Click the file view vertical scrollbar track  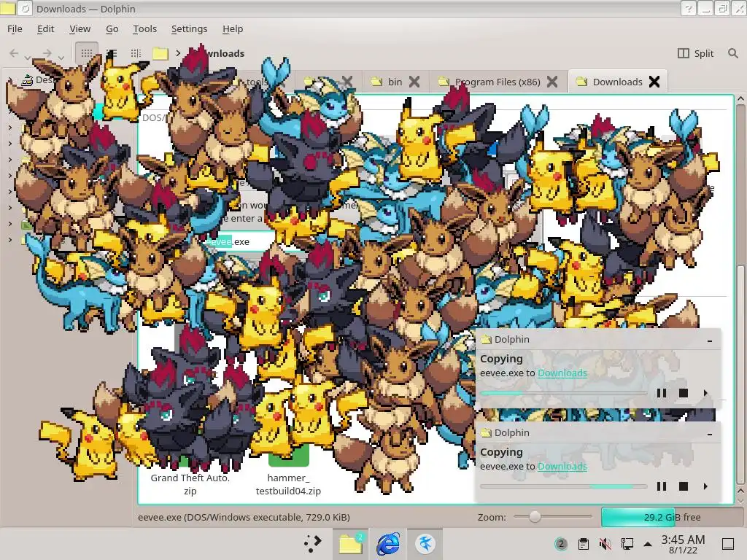click(740, 295)
